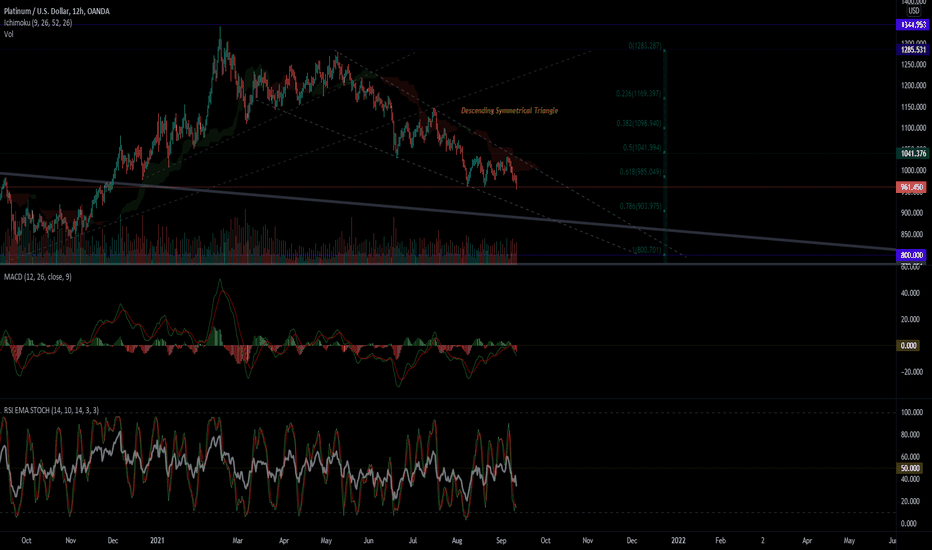Click the 100.000 RSI scale label
Image resolution: width=932 pixels, height=550 pixels.
click(x=912, y=413)
